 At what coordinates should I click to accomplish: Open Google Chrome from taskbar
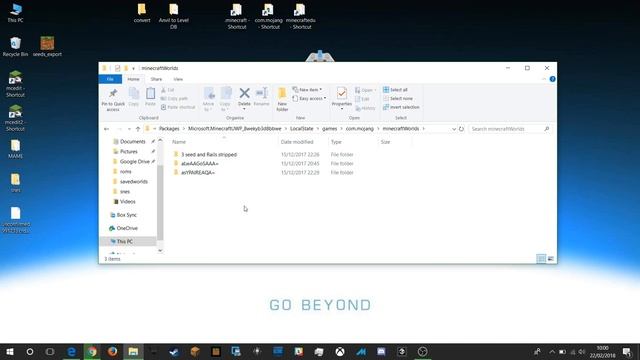pyautogui.click(x=92, y=351)
